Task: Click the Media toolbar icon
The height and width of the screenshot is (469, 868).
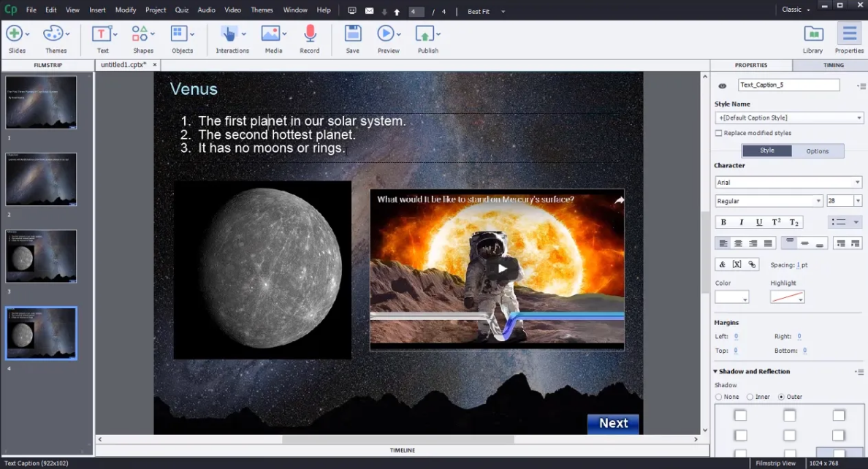Action: [270, 34]
